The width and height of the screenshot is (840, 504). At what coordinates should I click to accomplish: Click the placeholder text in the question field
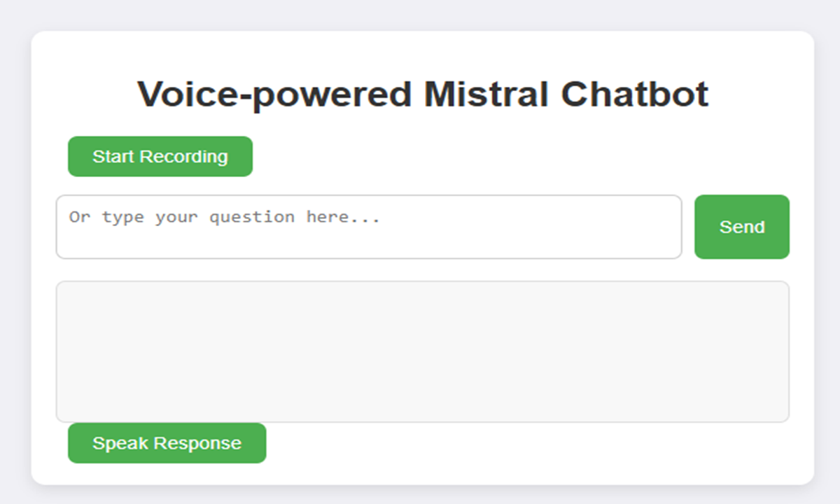point(224,217)
